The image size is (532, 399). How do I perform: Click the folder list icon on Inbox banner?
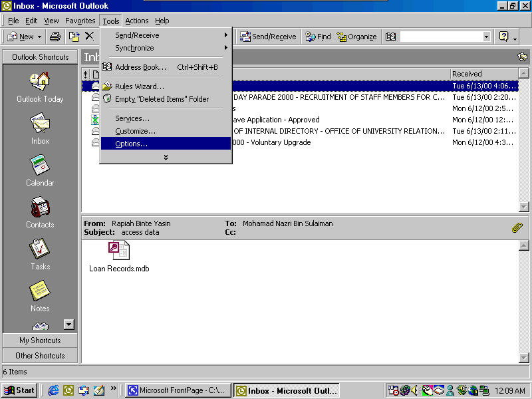tap(523, 57)
